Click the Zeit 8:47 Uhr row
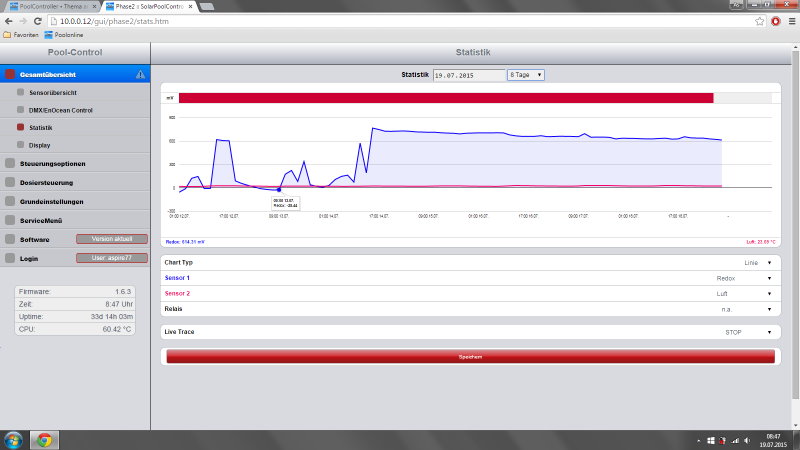800x450 pixels. [75, 304]
